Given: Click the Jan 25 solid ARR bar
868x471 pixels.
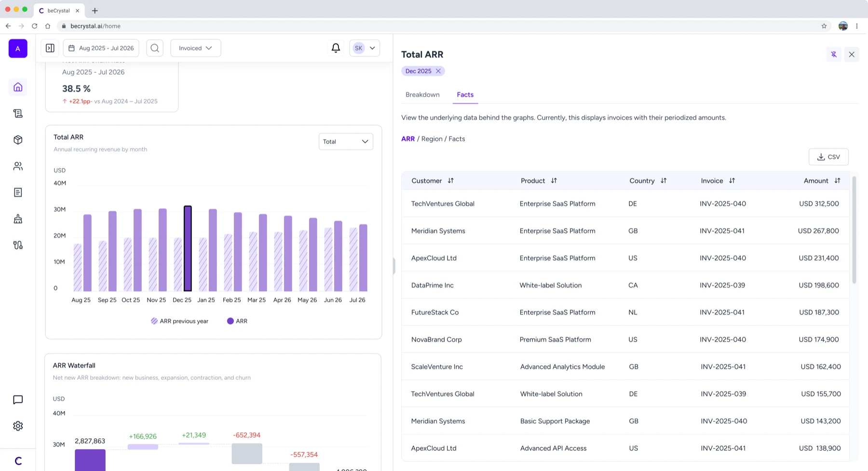Looking at the screenshot, I should (x=213, y=250).
